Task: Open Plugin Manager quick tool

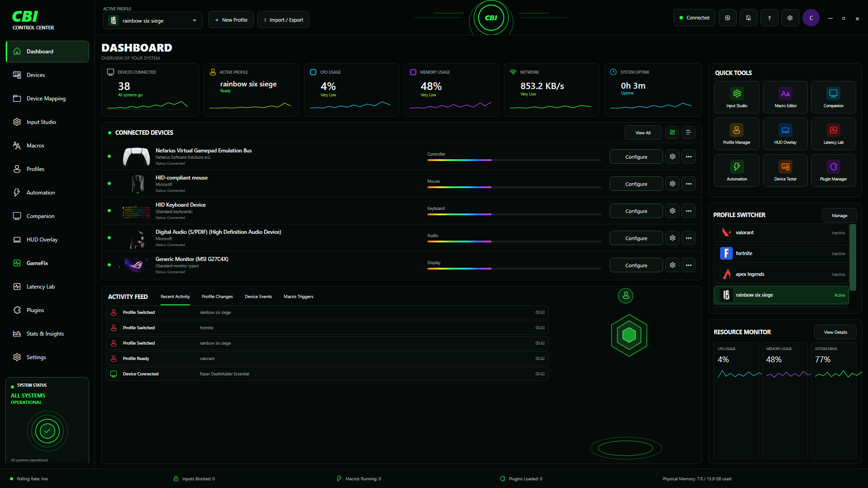Action: [833, 171]
